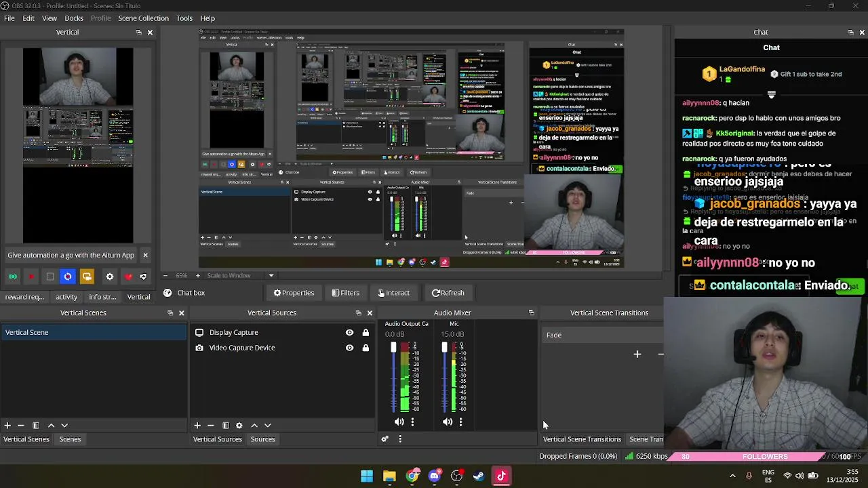Screen dimensions: 868x488
Task: Open Properties for Chat box source
Action: (x=294, y=293)
